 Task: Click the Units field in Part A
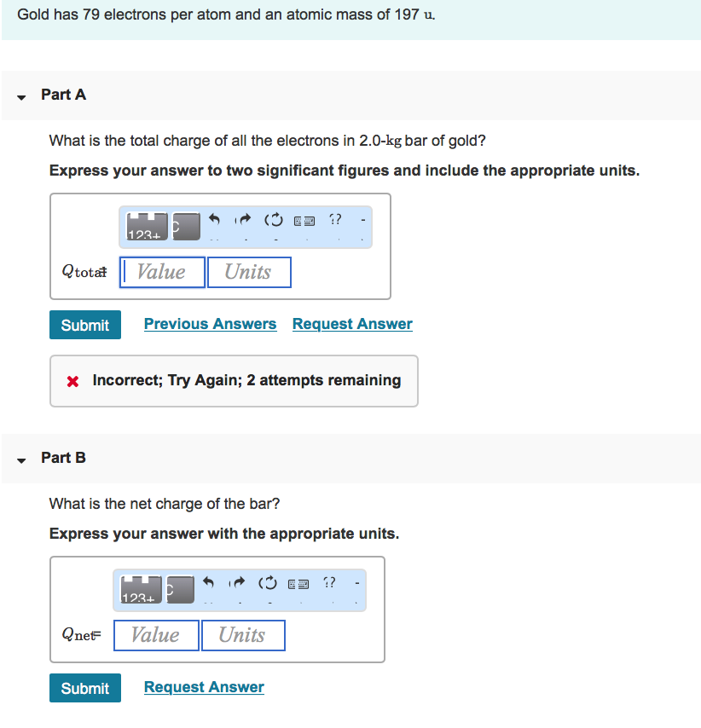point(249,271)
